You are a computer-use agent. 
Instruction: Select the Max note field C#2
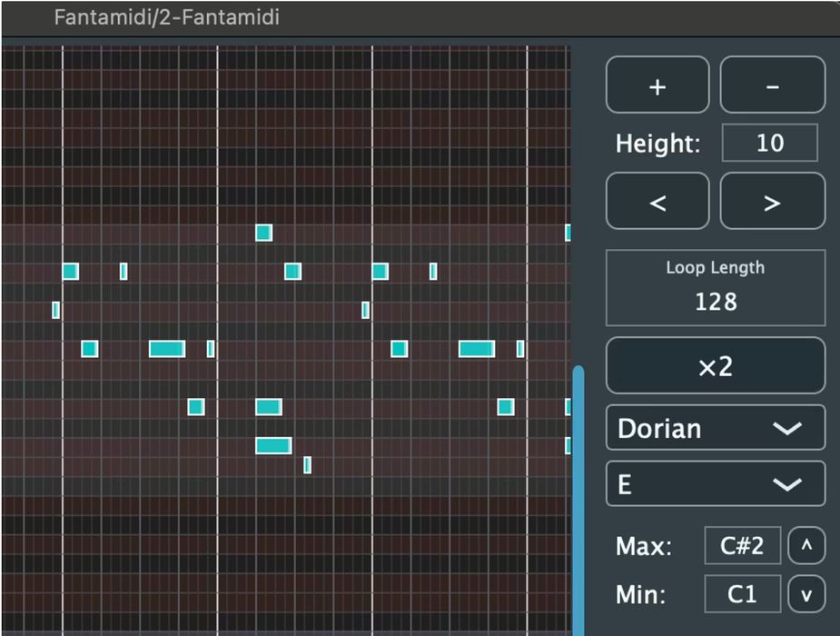click(x=741, y=546)
